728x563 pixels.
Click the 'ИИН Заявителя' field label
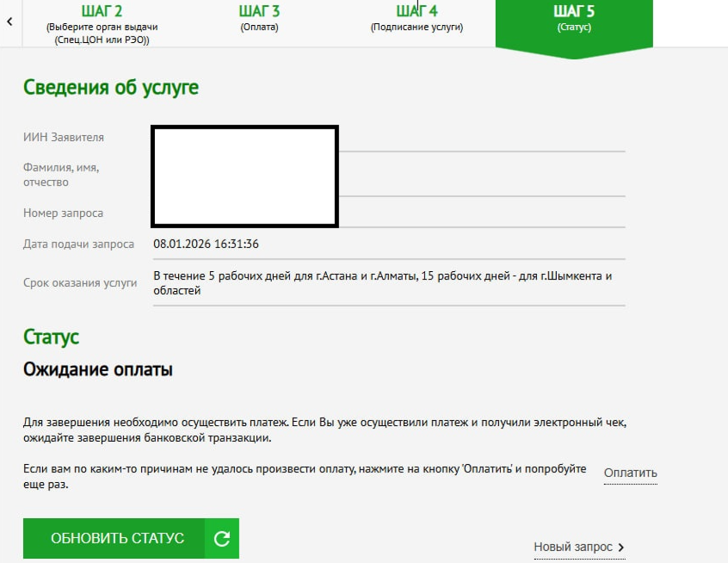(x=64, y=137)
